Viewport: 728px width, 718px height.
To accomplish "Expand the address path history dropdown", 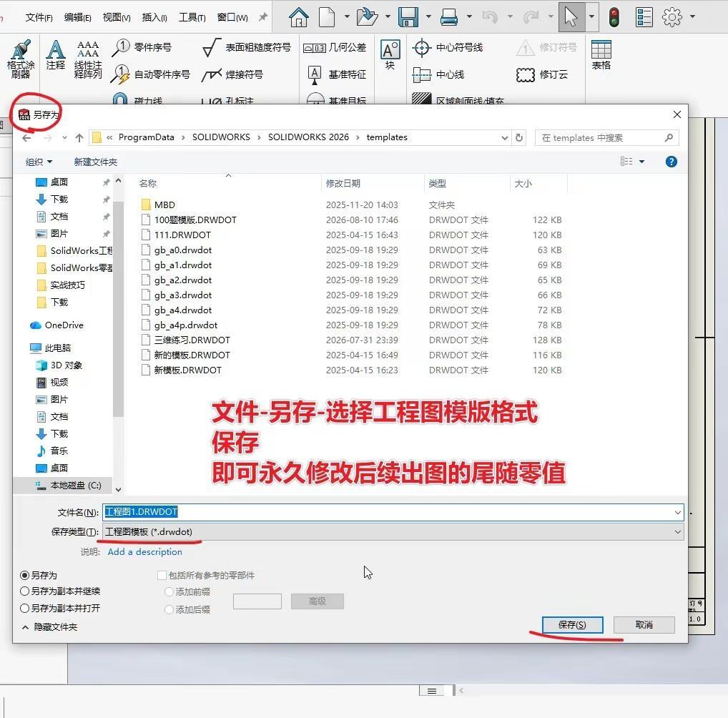I will [x=505, y=138].
